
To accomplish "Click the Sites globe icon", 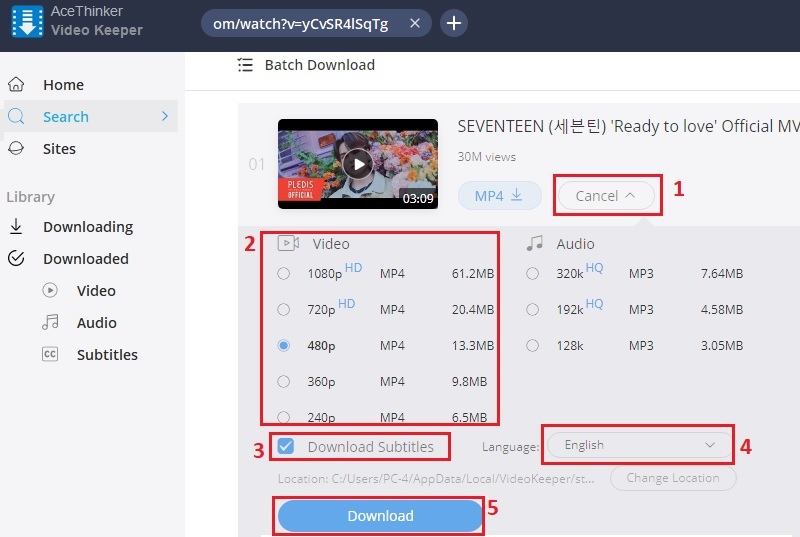I will tap(16, 148).
